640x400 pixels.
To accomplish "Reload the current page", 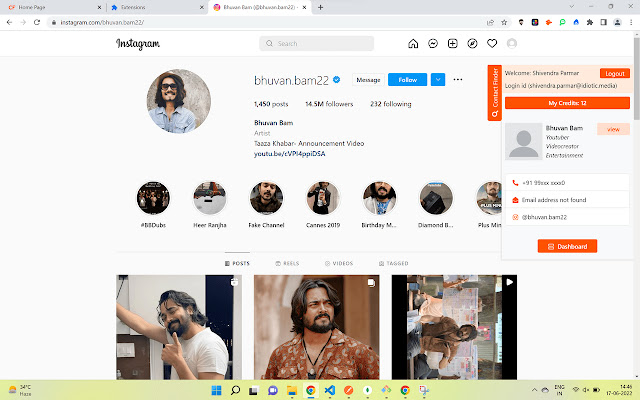I will pyautogui.click(x=37, y=22).
